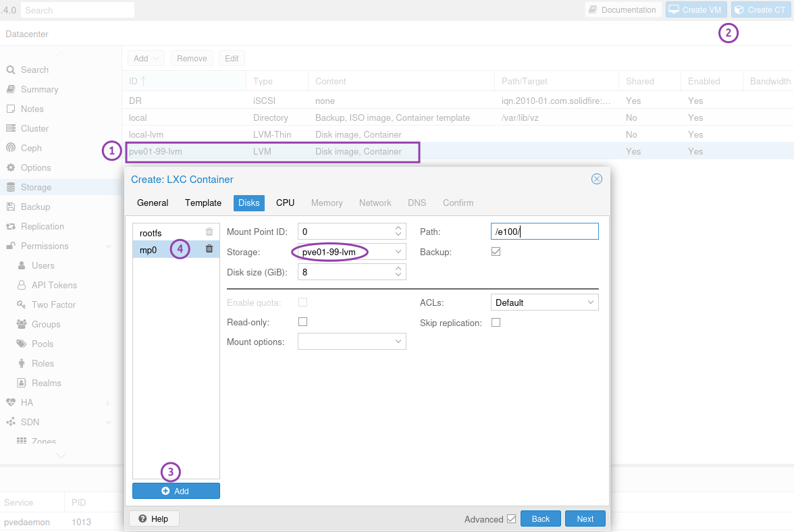Image resolution: width=794 pixels, height=532 pixels.
Task: Switch to the Template tab
Action: pos(203,203)
